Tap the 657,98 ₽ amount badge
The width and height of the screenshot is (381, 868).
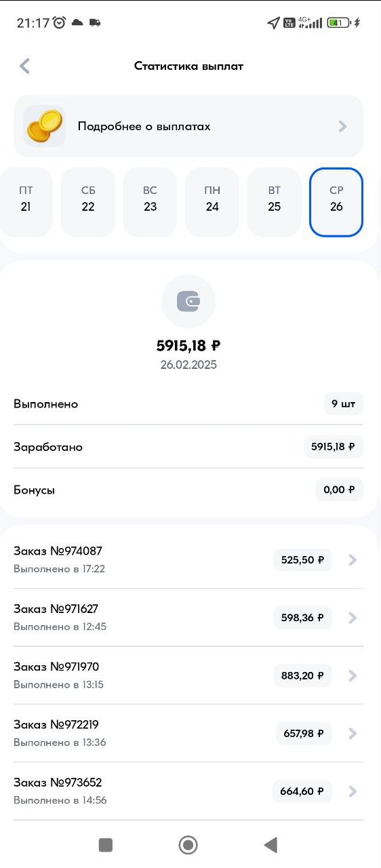click(304, 733)
